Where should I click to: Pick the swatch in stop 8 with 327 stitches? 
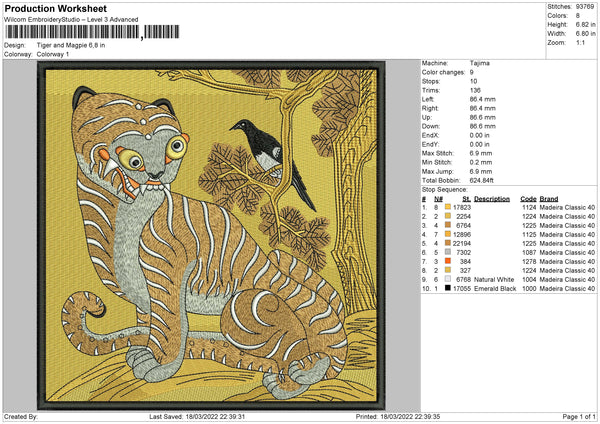tap(447, 270)
